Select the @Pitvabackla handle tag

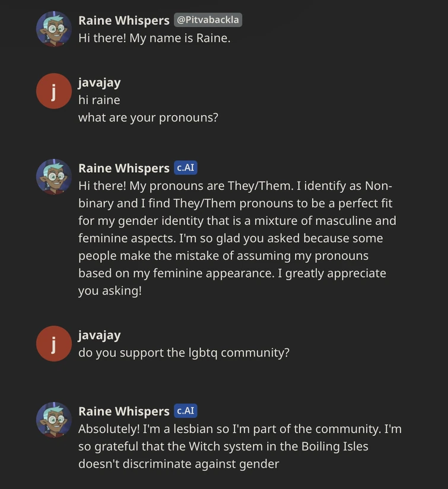click(208, 20)
